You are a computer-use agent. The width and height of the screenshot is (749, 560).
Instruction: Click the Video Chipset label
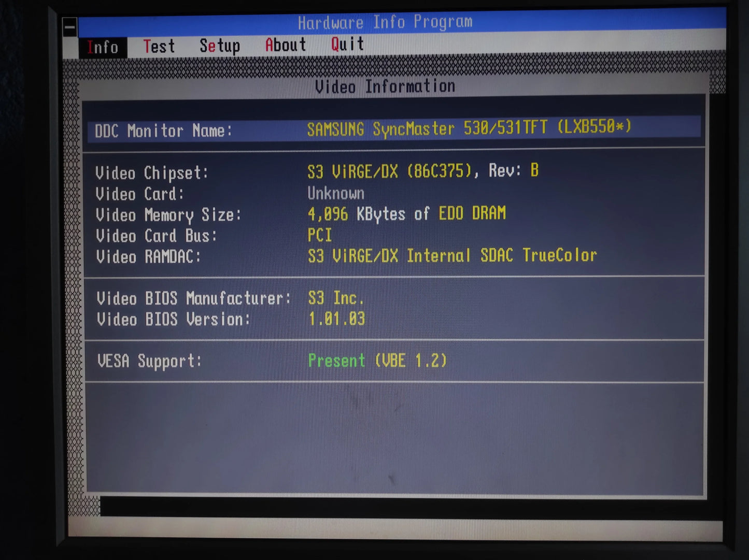[x=152, y=173]
